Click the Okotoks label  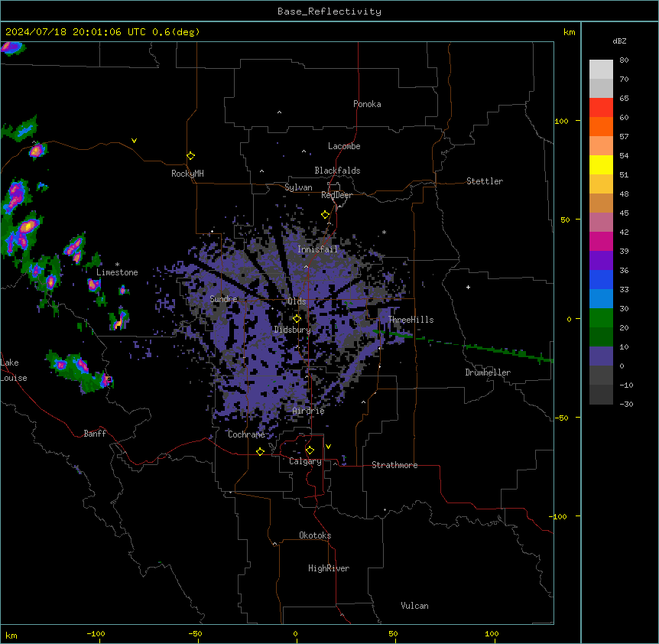(x=315, y=535)
